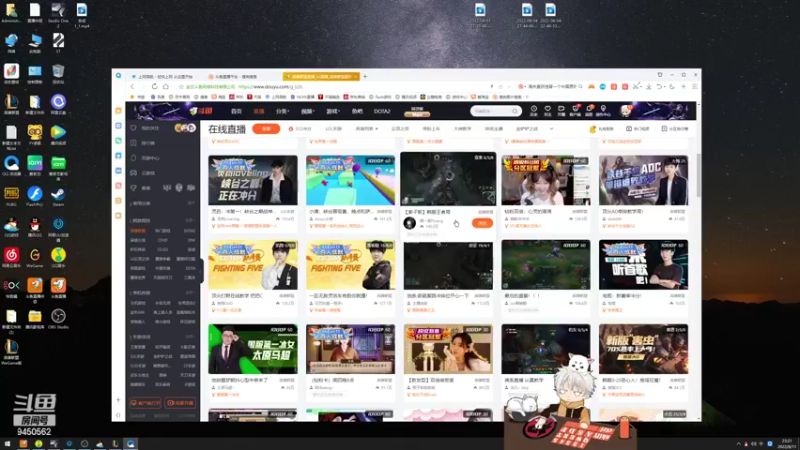Open 热门视频 link at top right
The image size is (800, 450).
638,129
